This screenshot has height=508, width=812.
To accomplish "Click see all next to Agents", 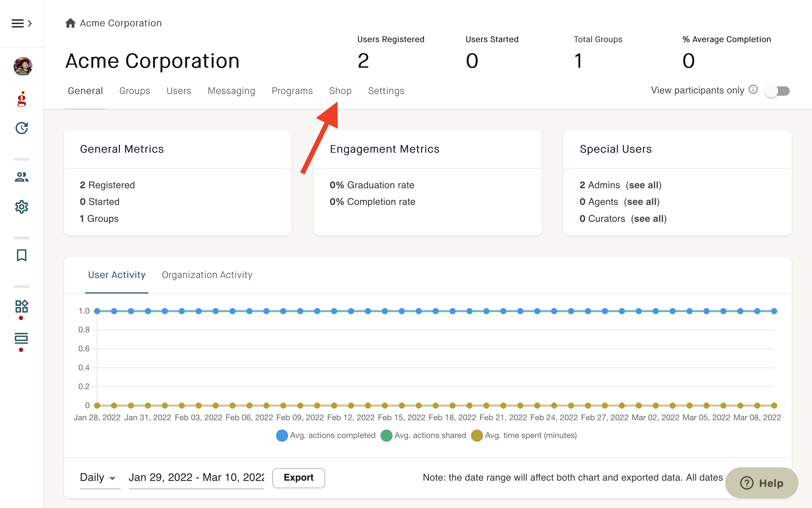I will click(x=642, y=202).
